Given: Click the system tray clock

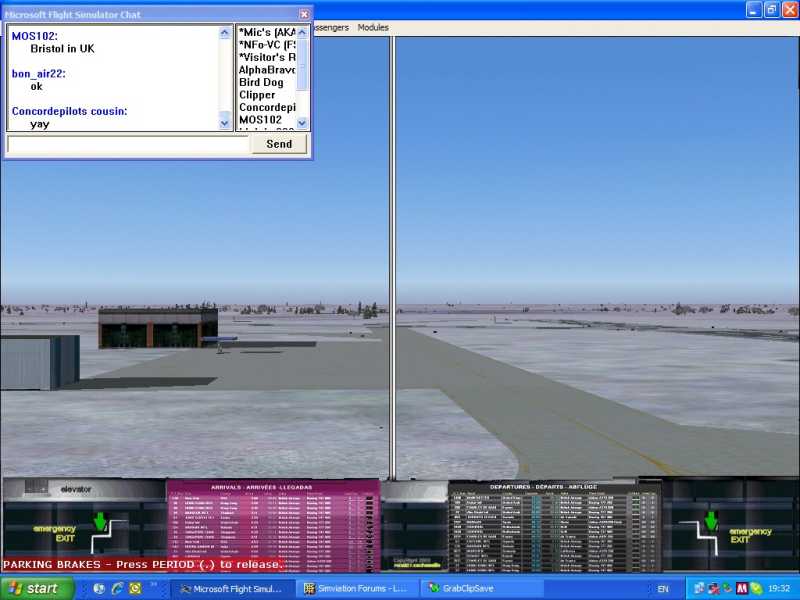Looking at the screenshot, I should tap(779, 589).
